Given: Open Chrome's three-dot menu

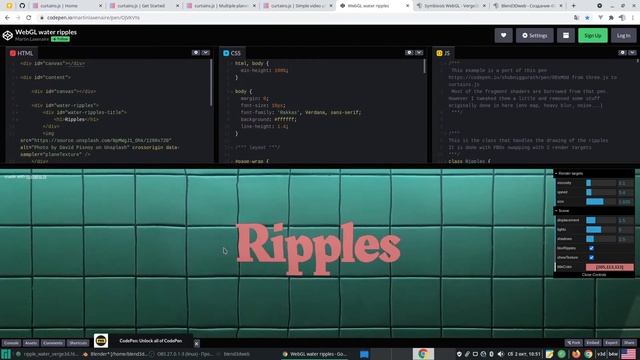Looking at the screenshot, I should click(633, 18).
